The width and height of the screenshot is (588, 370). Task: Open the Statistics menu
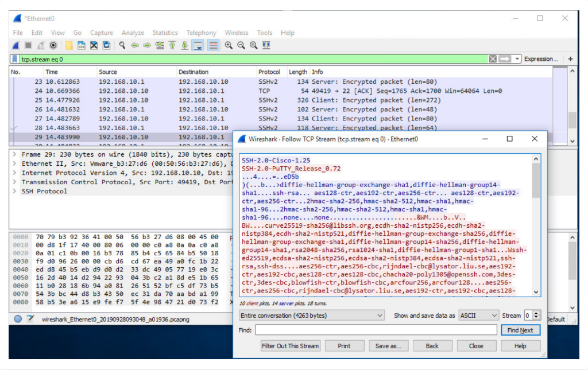pos(165,33)
